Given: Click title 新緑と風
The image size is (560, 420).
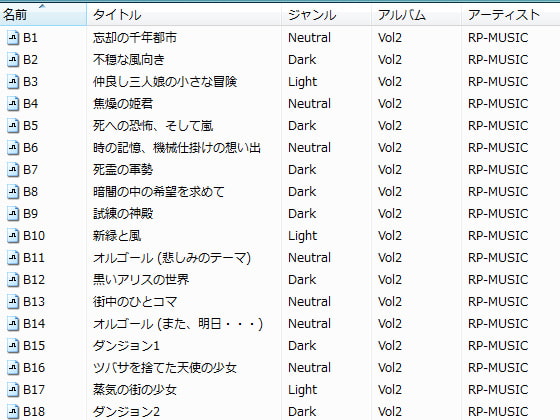Looking at the screenshot, I should click(x=117, y=236).
